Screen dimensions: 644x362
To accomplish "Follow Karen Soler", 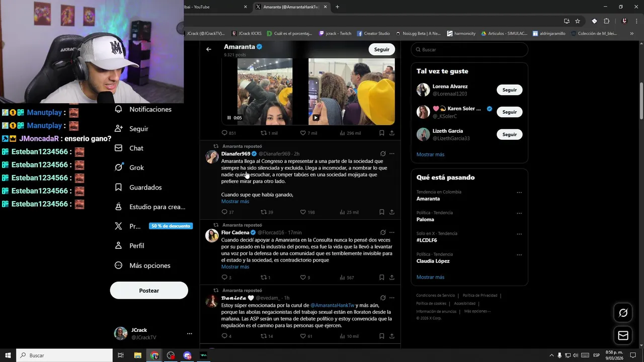I will coord(509,112).
